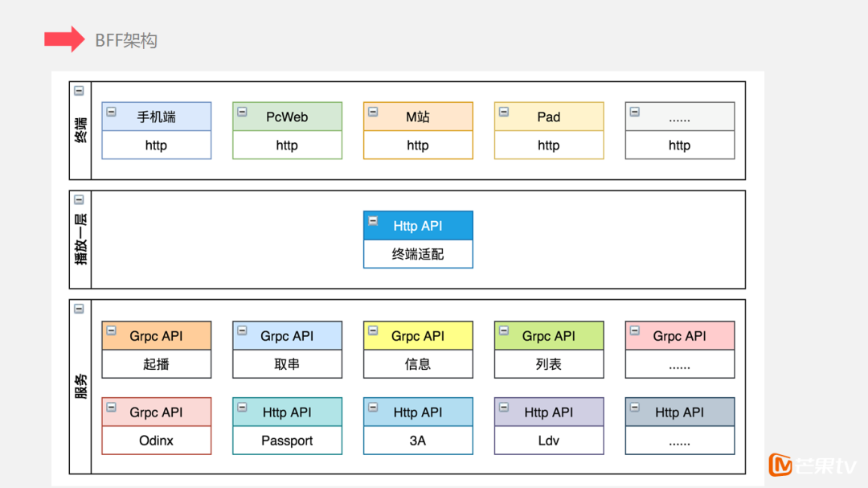Click collapse icon on PcWeb box
Image resolution: width=868 pixels, height=488 pixels.
(x=242, y=112)
